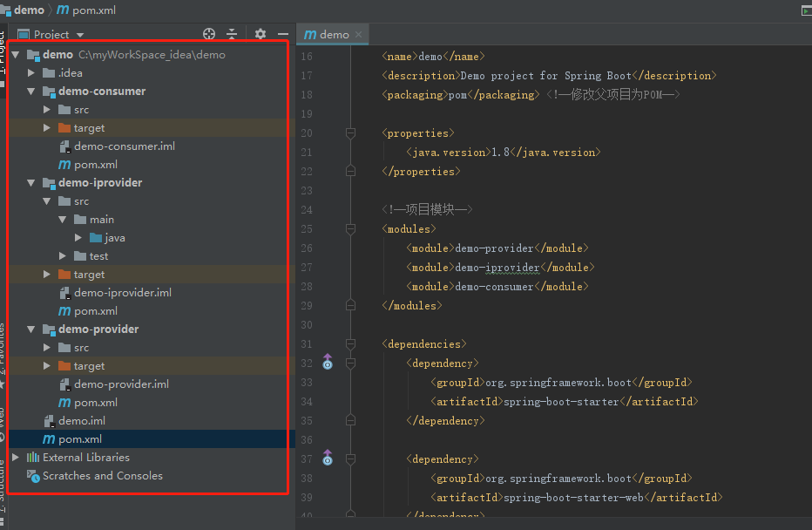Click java.version value on line 21

coord(501,153)
